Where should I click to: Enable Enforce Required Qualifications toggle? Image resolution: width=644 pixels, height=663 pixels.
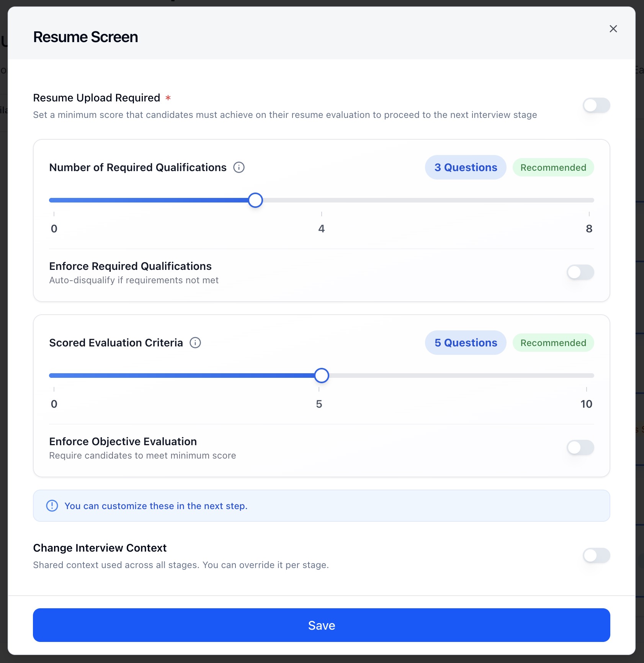pyautogui.click(x=580, y=272)
